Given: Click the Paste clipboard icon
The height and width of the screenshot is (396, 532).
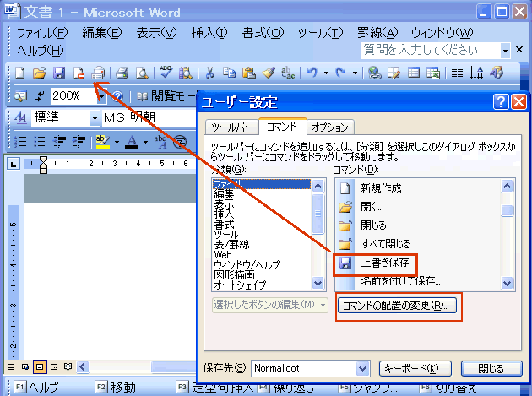Looking at the screenshot, I should [249, 73].
